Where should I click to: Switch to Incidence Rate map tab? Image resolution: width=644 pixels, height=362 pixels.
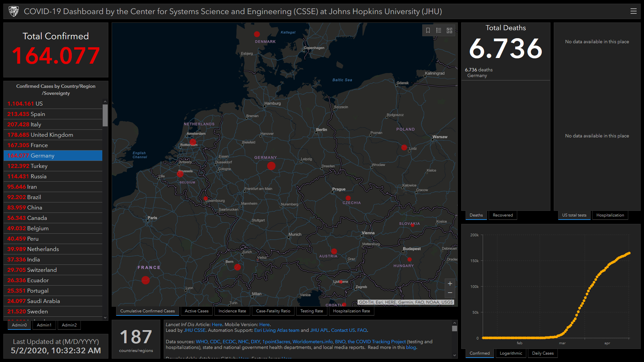coord(232,311)
